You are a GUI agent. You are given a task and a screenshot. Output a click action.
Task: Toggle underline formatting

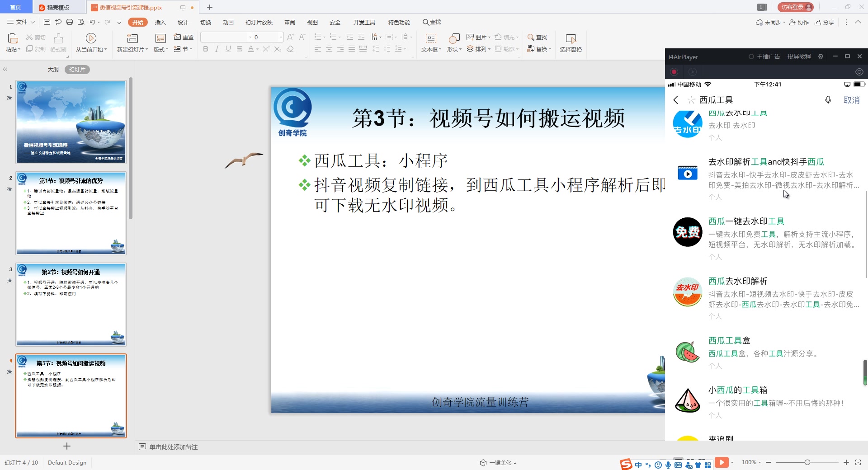(228, 49)
